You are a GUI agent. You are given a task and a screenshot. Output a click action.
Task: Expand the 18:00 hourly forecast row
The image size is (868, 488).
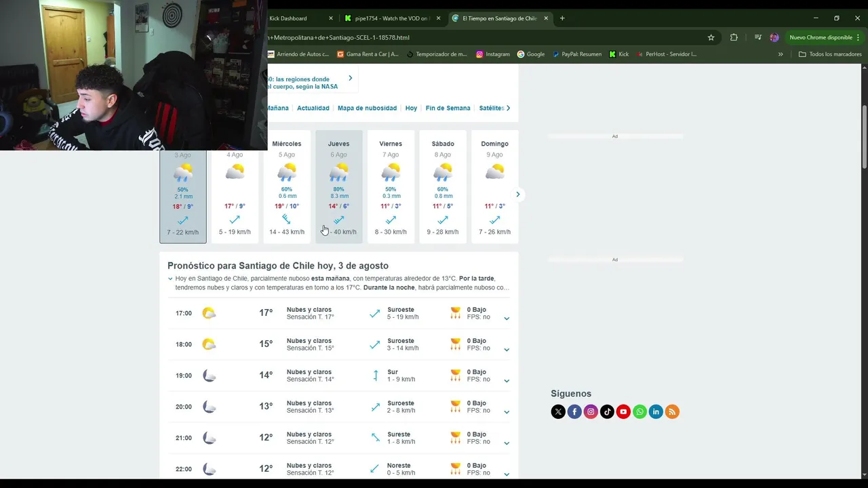[507, 349]
